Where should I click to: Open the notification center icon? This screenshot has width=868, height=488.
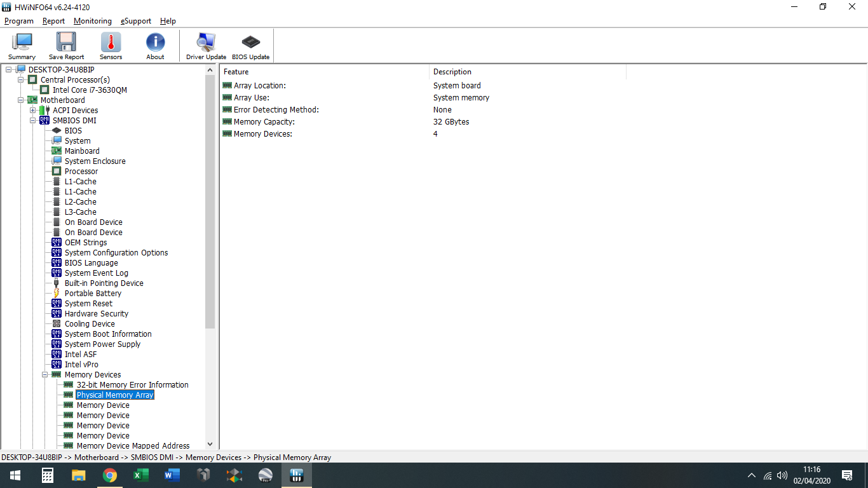(x=847, y=475)
